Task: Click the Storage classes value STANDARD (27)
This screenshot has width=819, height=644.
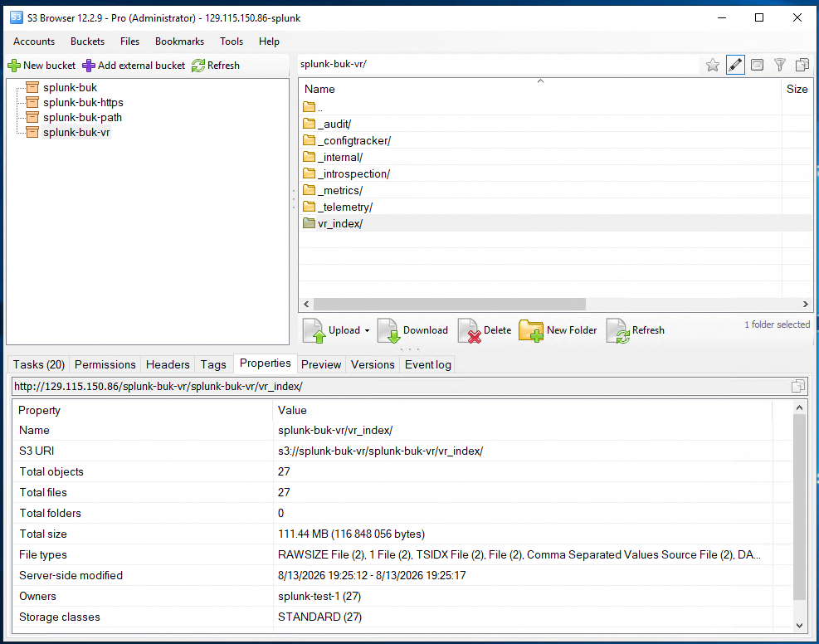Action: coord(319,617)
